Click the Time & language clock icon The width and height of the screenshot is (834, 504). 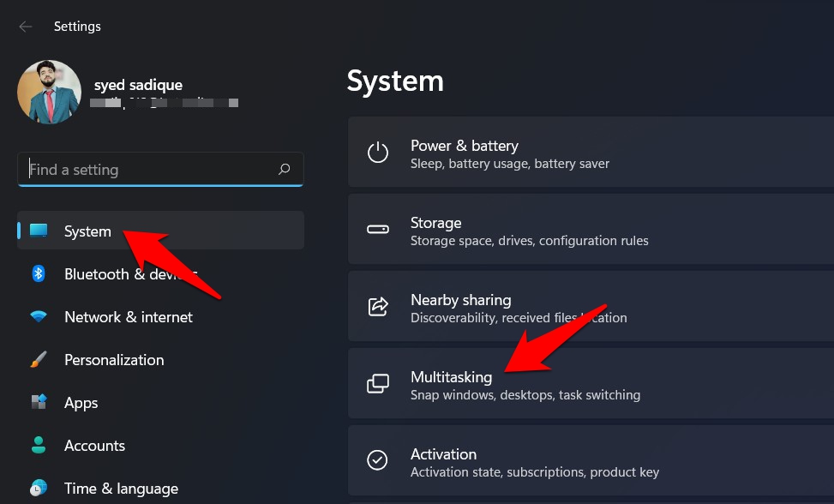coord(38,488)
